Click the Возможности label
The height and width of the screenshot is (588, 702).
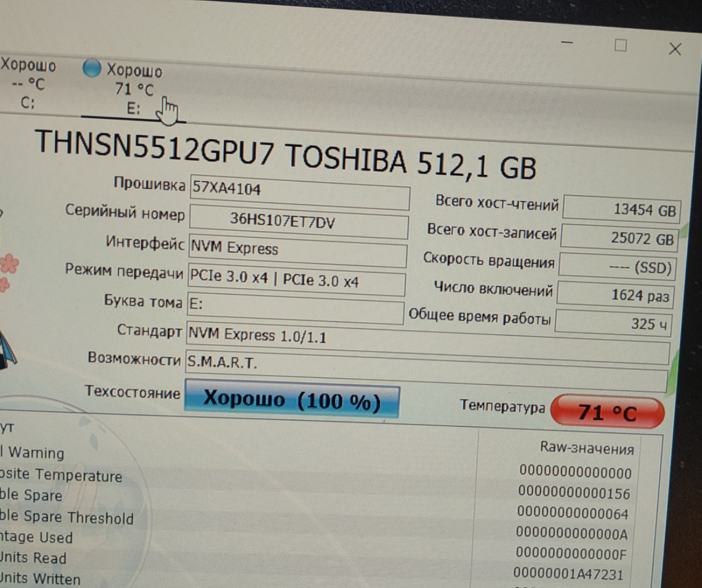point(134,359)
